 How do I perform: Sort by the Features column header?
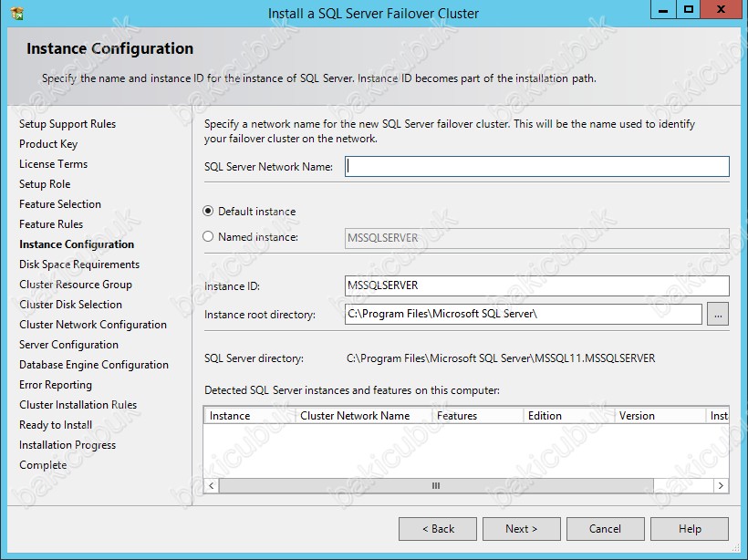tap(477, 416)
